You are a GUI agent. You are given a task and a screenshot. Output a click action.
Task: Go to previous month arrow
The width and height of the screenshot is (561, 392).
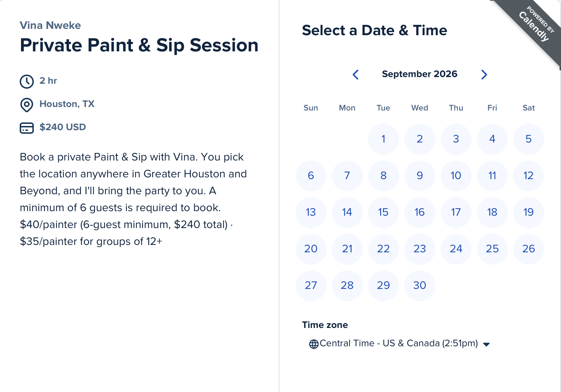click(x=355, y=74)
